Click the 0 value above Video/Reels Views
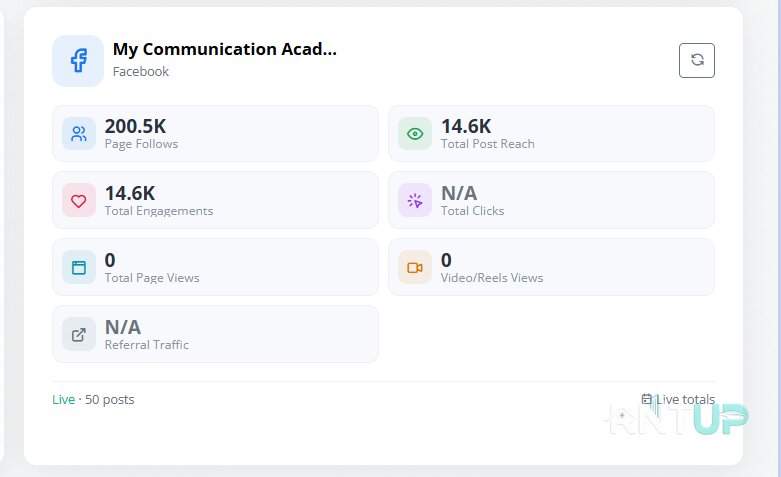The image size is (781, 477). point(446,260)
